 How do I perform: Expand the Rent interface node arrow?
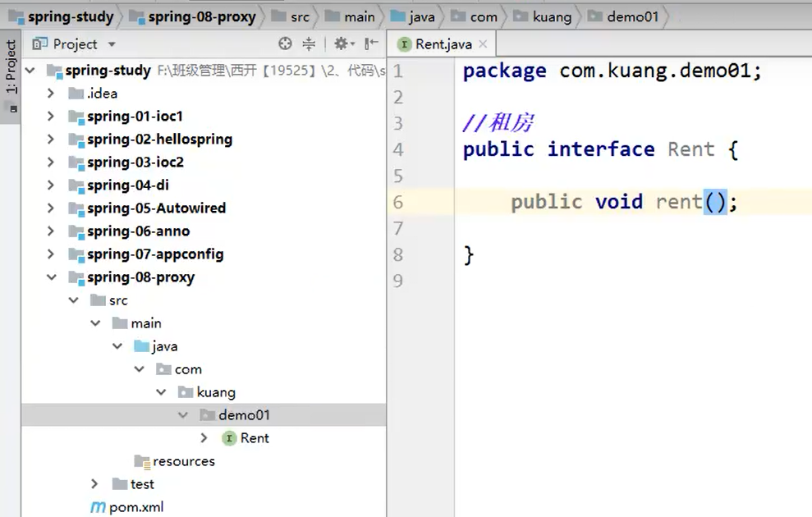[x=204, y=438]
